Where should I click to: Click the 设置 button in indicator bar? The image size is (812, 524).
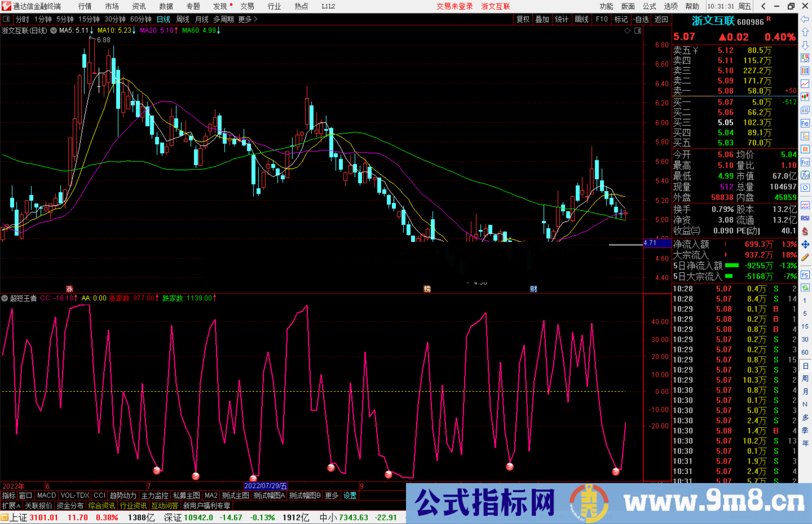pos(350,495)
